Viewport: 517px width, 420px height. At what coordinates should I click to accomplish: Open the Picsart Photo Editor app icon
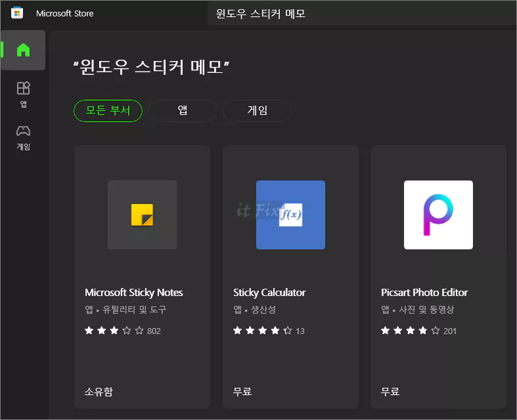point(438,215)
